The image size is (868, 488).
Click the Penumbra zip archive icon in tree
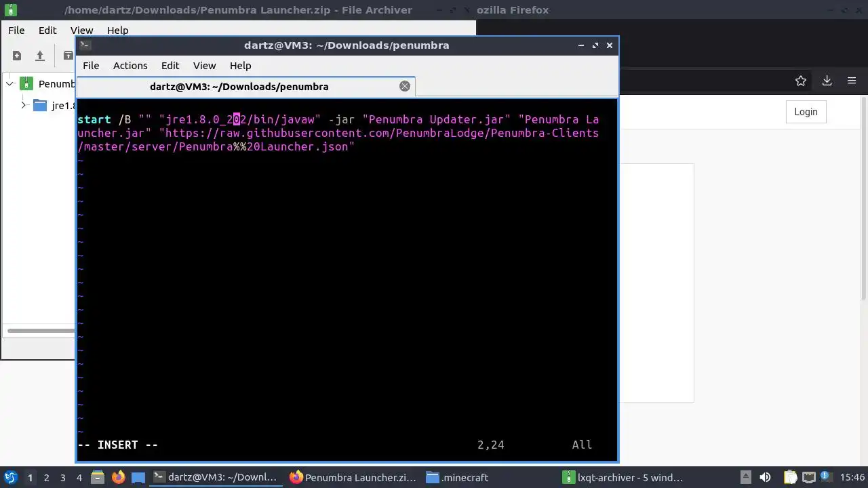[26, 84]
